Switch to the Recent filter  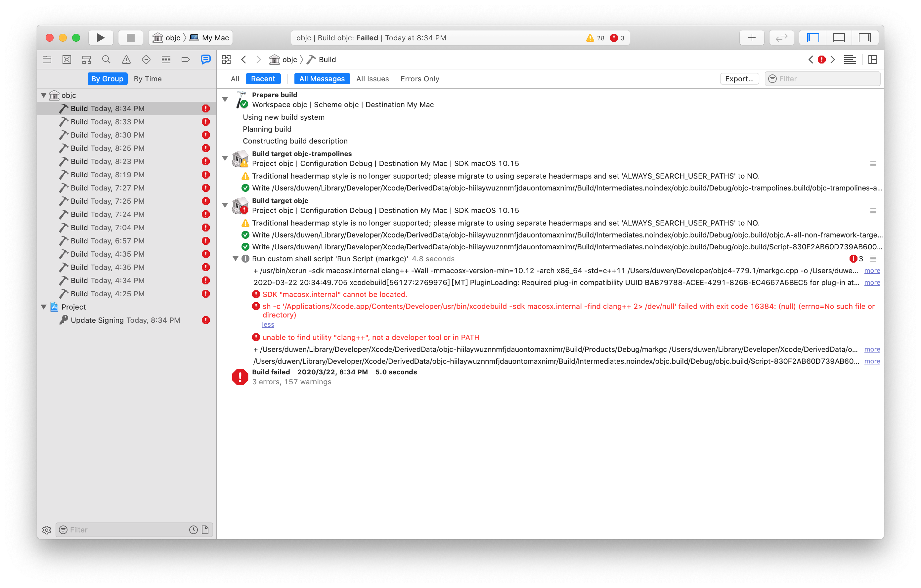click(x=263, y=79)
